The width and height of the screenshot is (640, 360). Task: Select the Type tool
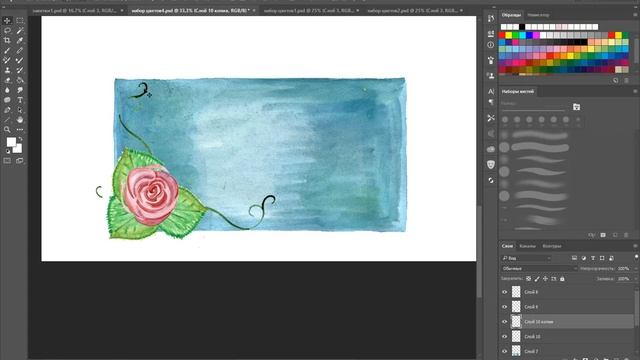pos(20,100)
